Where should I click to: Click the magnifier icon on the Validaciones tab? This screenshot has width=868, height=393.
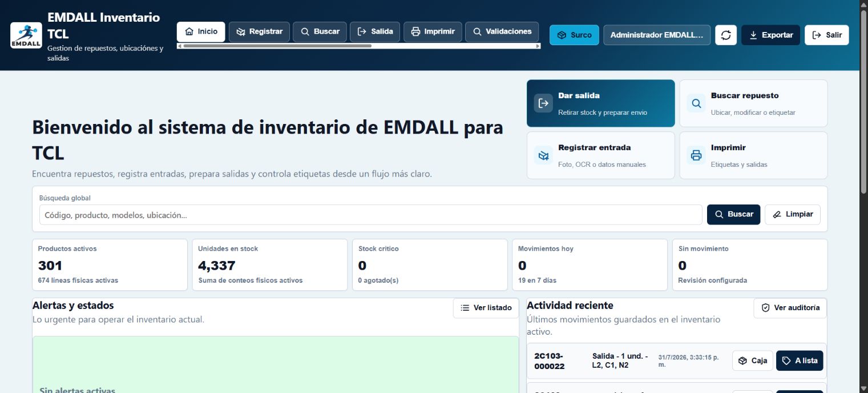pyautogui.click(x=477, y=31)
